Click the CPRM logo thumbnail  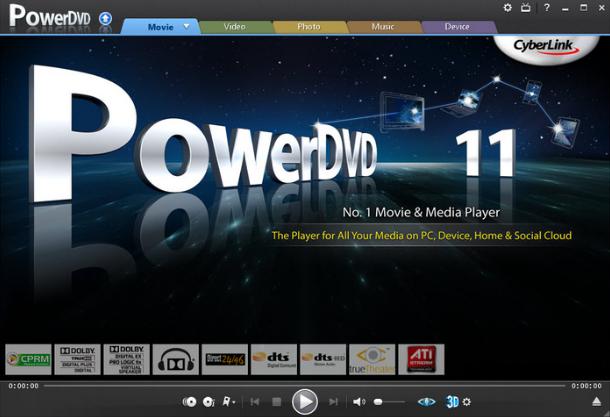(x=28, y=359)
